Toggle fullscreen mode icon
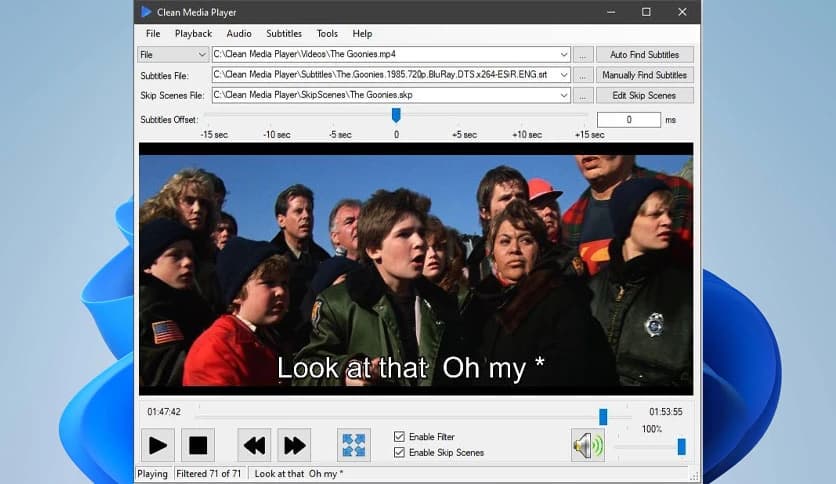 pyautogui.click(x=354, y=445)
